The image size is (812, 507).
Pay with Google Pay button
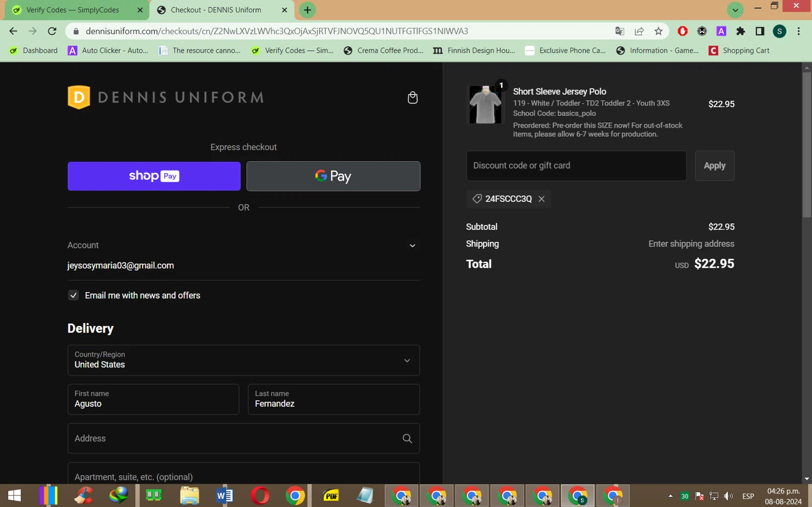pyautogui.click(x=333, y=176)
